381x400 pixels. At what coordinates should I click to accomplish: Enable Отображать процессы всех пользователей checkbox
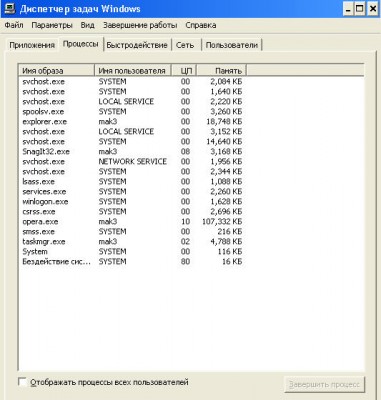22,382
